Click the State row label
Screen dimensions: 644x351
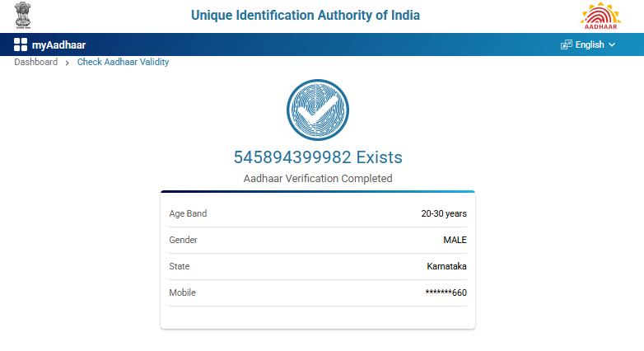coord(179,266)
